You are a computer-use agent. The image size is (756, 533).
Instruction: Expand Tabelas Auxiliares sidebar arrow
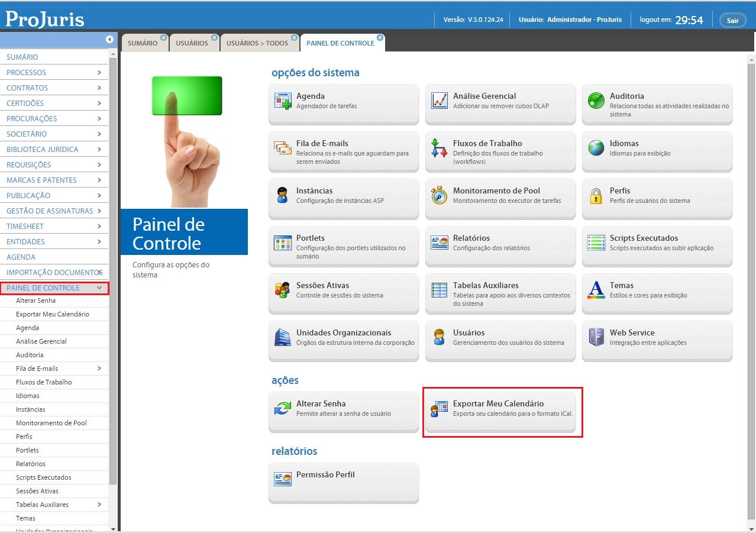[99, 505]
